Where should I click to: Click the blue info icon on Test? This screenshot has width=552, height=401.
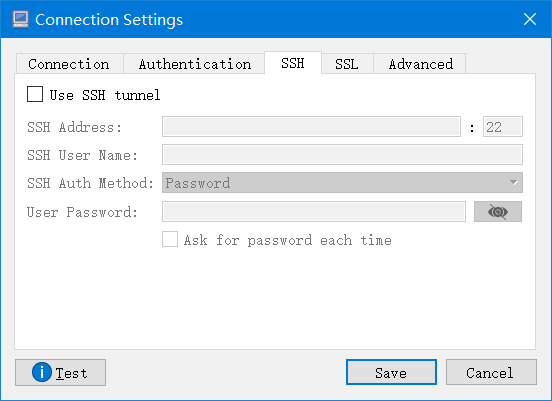tap(42, 372)
